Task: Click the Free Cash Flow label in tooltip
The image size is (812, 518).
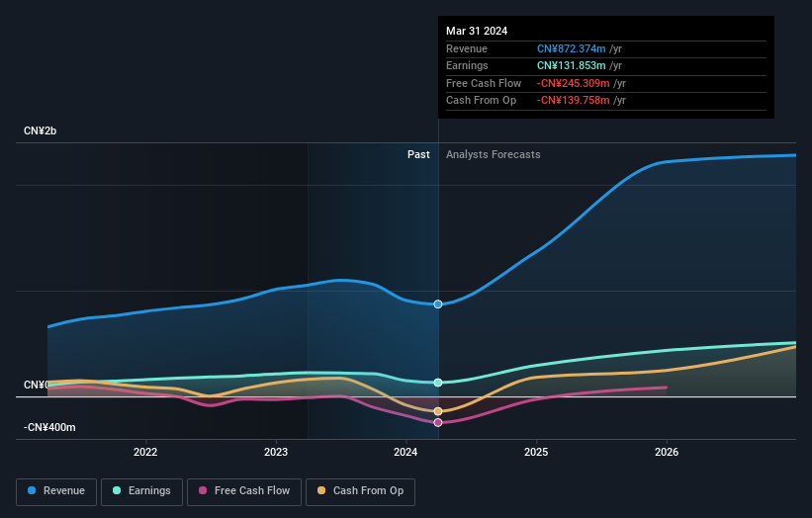Action: coord(484,83)
